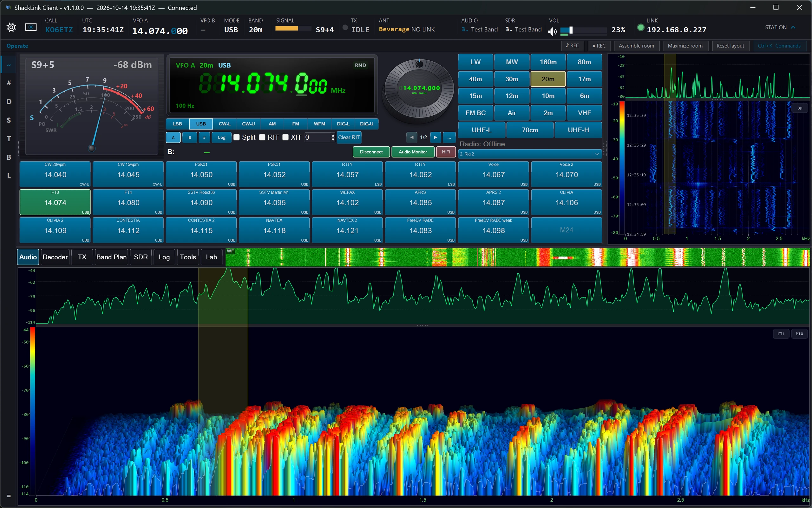The height and width of the screenshot is (508, 812).
Task: Toggle the Audio Monitor button
Action: [413, 152]
